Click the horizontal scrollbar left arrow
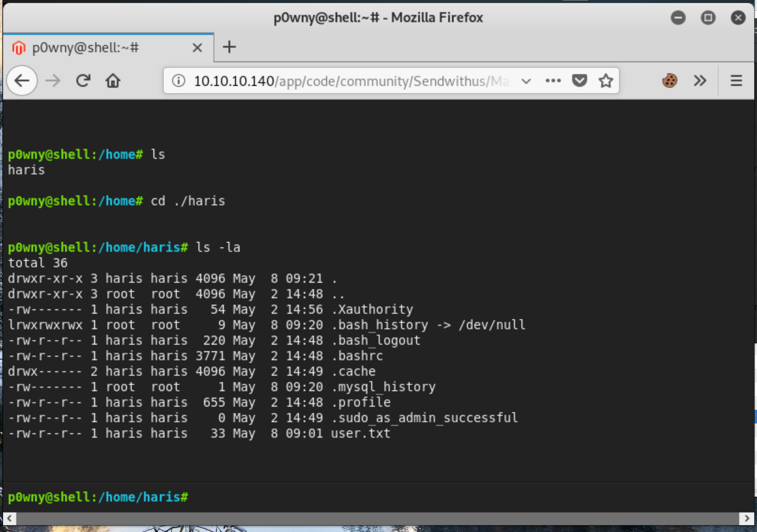 (x=10, y=518)
